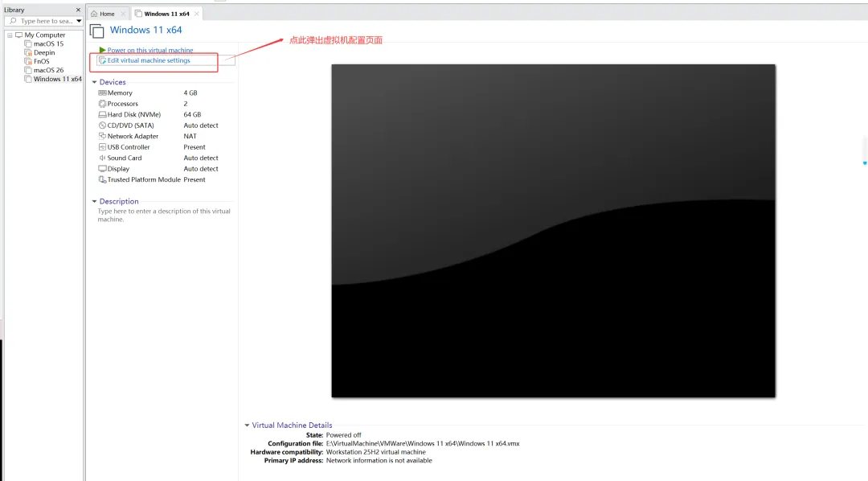The height and width of the screenshot is (481, 868).
Task: Click the Trusted Platform Module Present value
Action: 194,179
